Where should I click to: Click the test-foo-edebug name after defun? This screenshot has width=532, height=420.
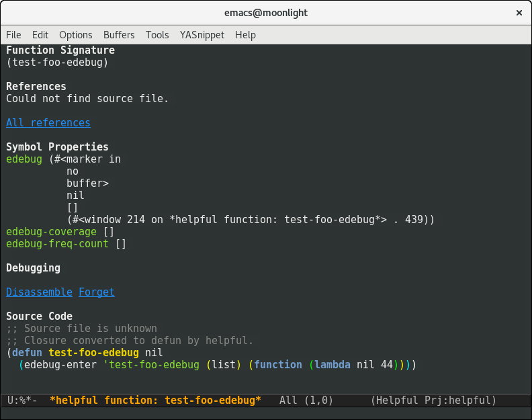point(93,353)
